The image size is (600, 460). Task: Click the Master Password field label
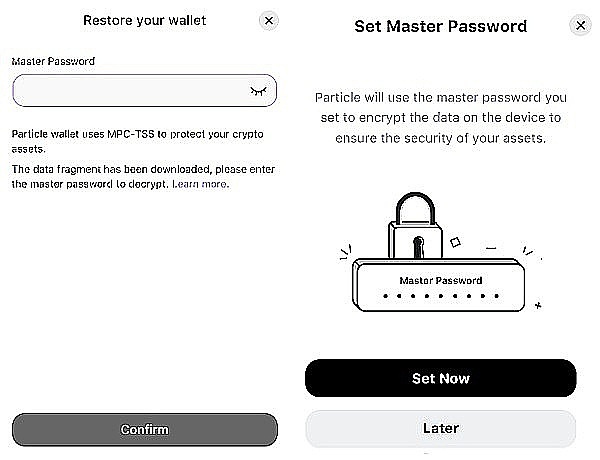pos(54,61)
